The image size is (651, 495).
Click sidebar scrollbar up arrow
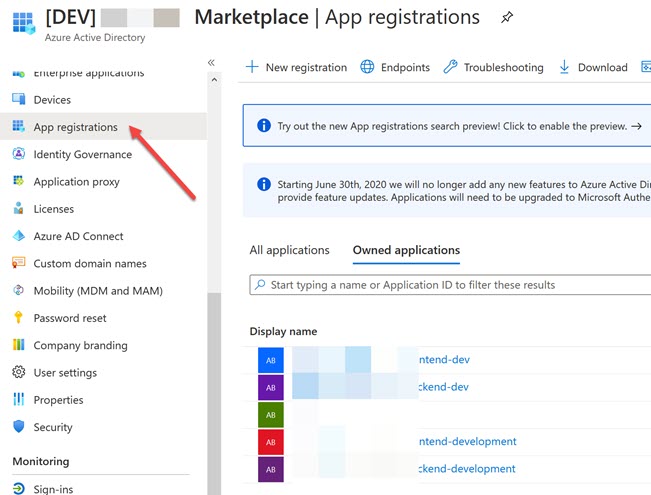point(214,80)
